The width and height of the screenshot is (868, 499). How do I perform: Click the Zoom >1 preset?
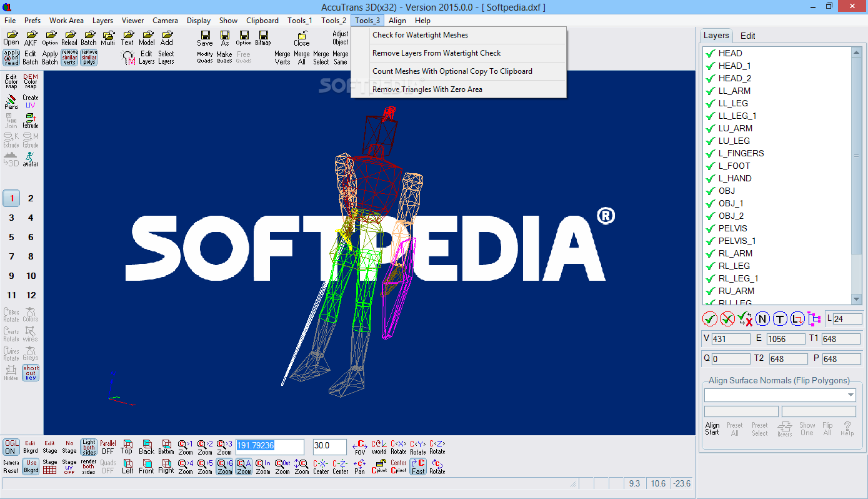coord(186,446)
